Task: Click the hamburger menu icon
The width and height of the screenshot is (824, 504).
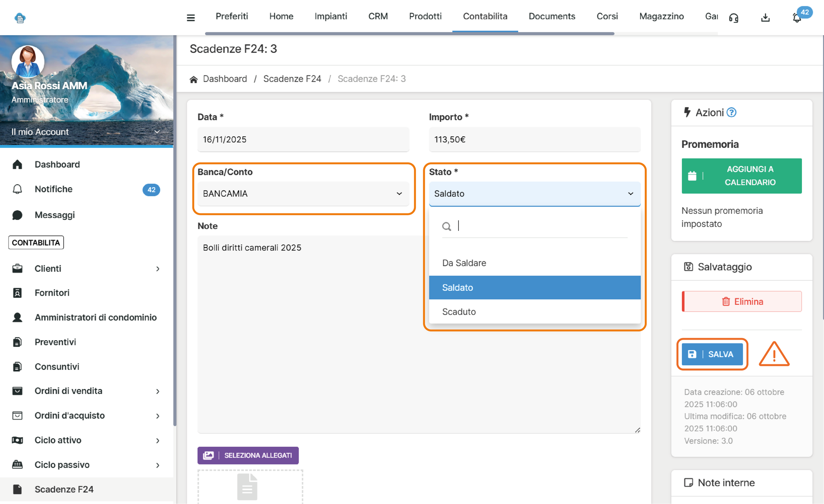Action: [191, 17]
